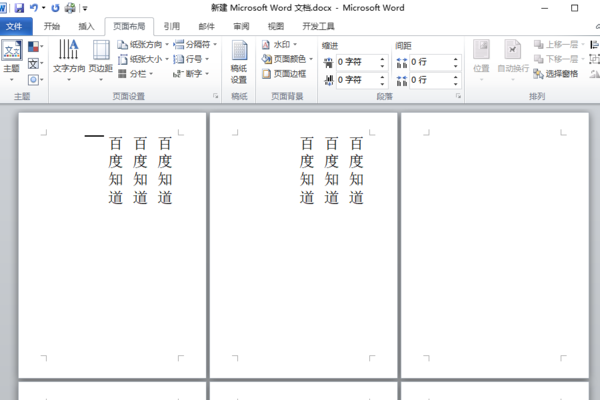Switch to the 开始 (Home) tab
This screenshot has height=400, width=600.
[52, 26]
